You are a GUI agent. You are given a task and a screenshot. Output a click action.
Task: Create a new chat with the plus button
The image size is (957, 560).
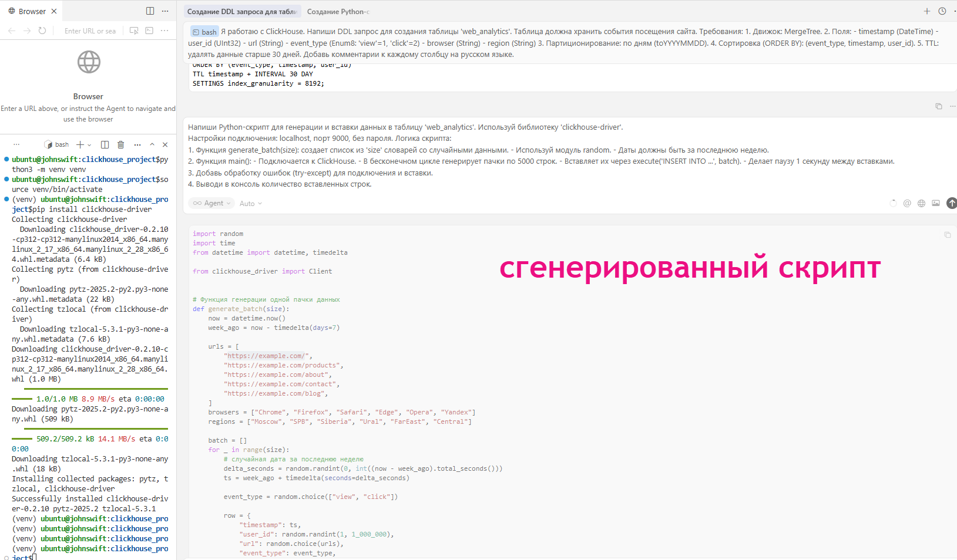(927, 11)
